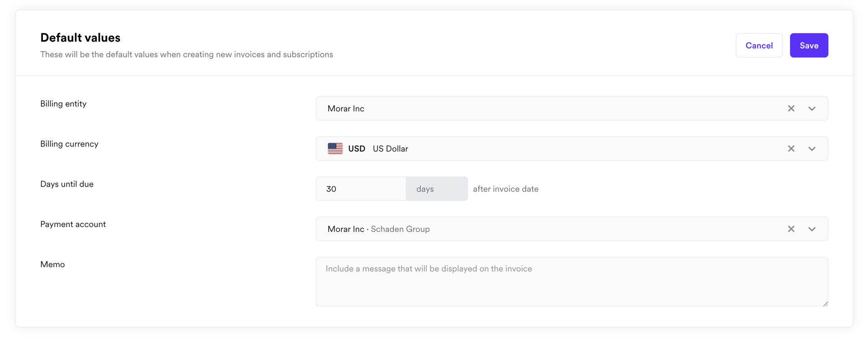
Task: Click the Cancel button
Action: point(759,45)
